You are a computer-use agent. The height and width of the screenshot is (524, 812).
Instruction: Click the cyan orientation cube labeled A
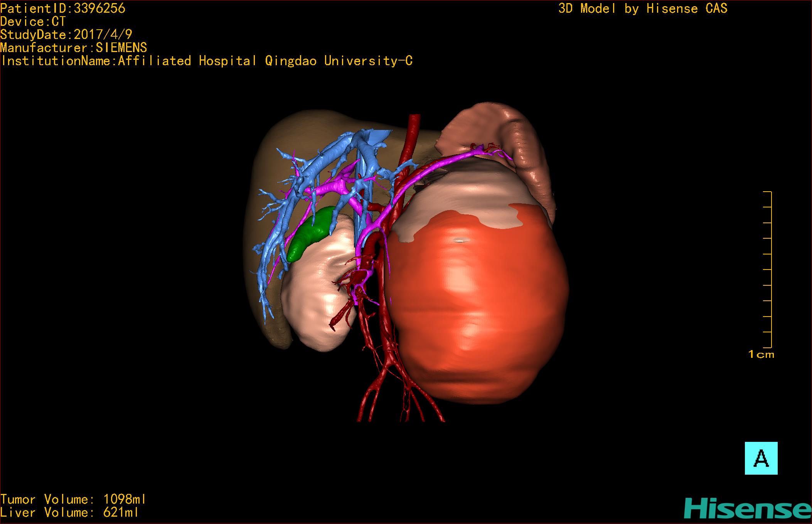coord(761,458)
